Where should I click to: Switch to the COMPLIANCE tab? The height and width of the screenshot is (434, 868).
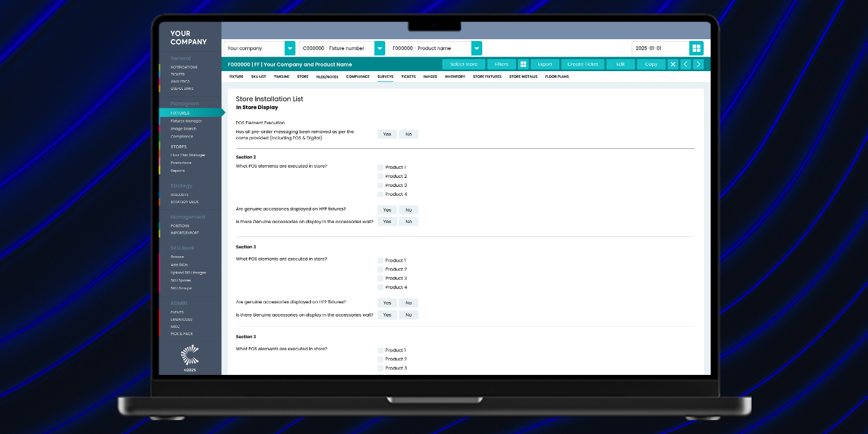click(x=358, y=77)
